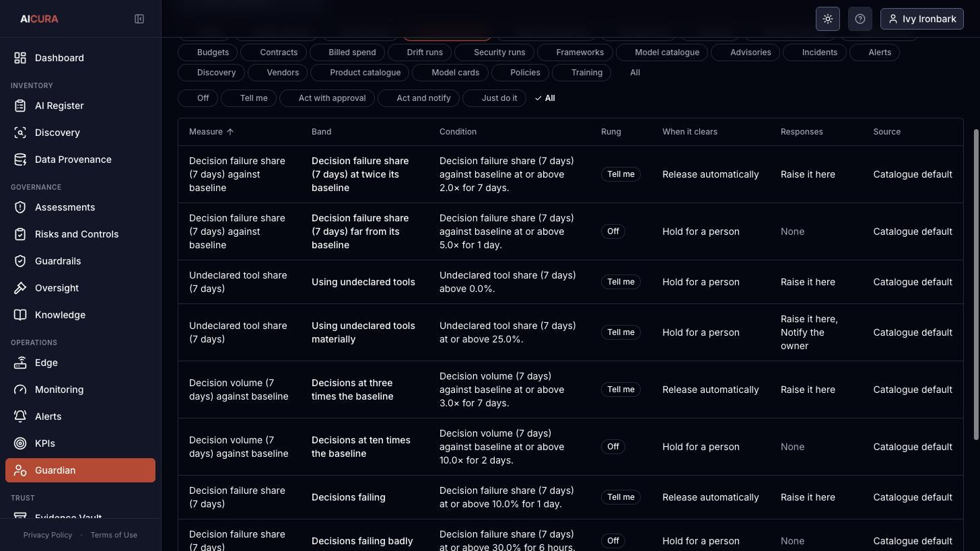Select the Vendors filter chip
Image resolution: width=980 pixels, height=551 pixels.
coord(277,73)
